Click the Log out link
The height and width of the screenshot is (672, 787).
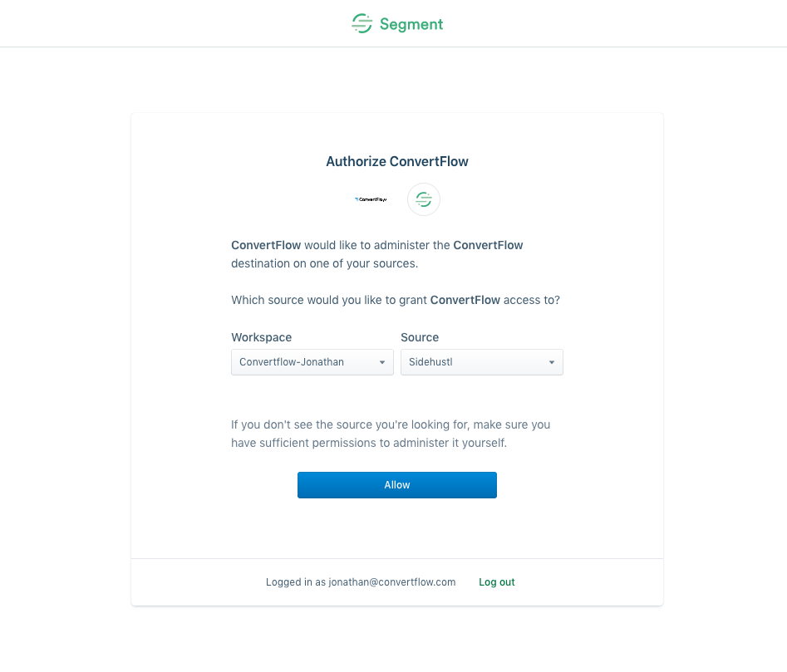point(496,582)
